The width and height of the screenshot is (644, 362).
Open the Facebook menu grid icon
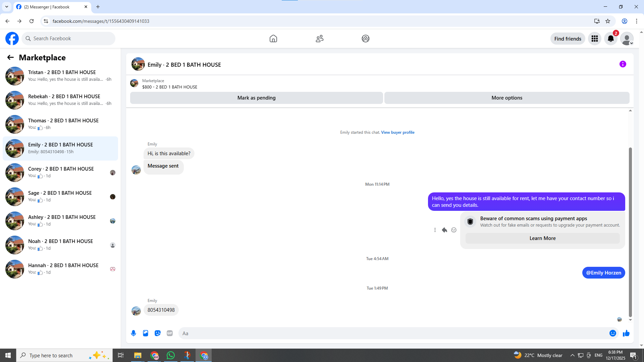tap(595, 39)
